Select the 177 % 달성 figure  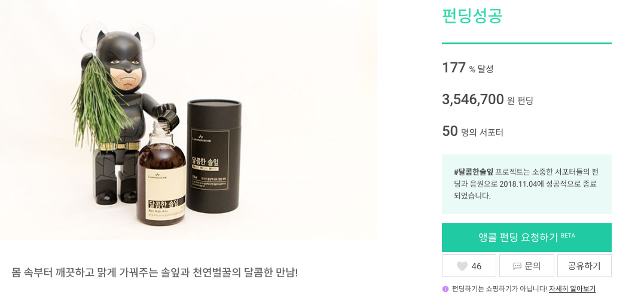pos(468,68)
